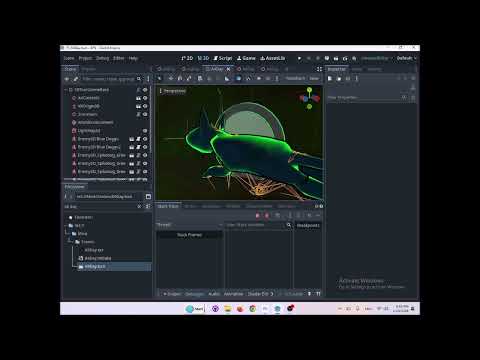Open the Output bottom panel

[172, 294]
